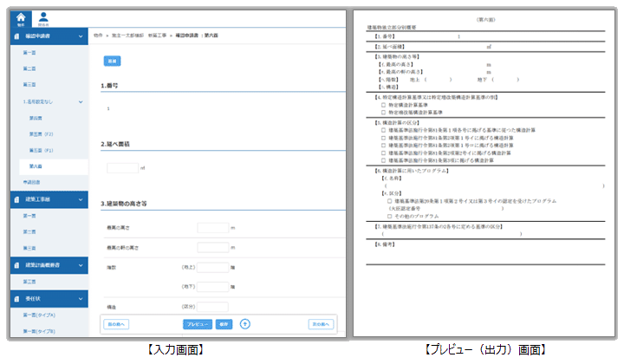
Task: Go to next page with 次の面へ
Action: pos(320,323)
